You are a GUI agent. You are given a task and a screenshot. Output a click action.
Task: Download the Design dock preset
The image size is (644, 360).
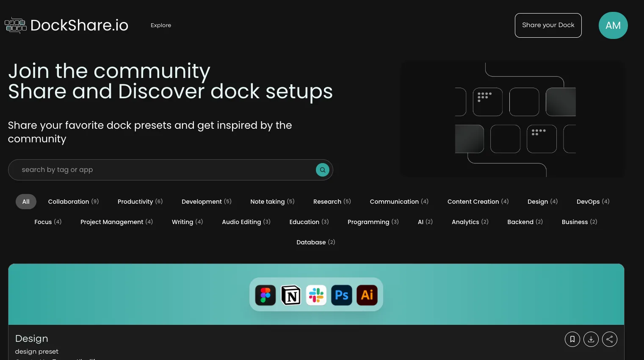591,339
